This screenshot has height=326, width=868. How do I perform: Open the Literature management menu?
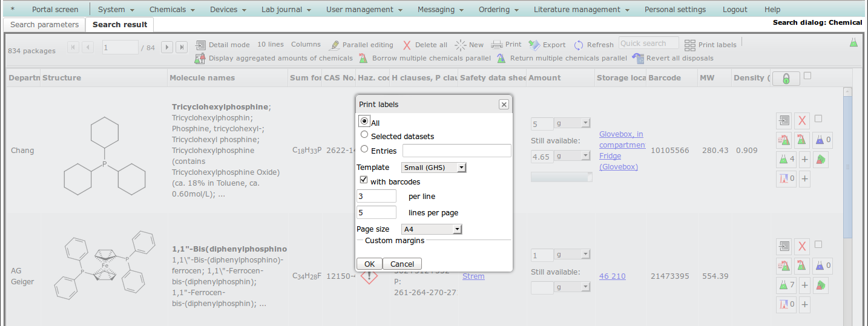pyautogui.click(x=581, y=10)
